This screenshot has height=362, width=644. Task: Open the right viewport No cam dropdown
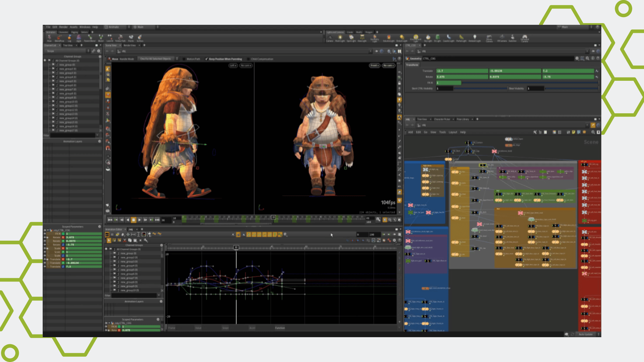tap(388, 65)
